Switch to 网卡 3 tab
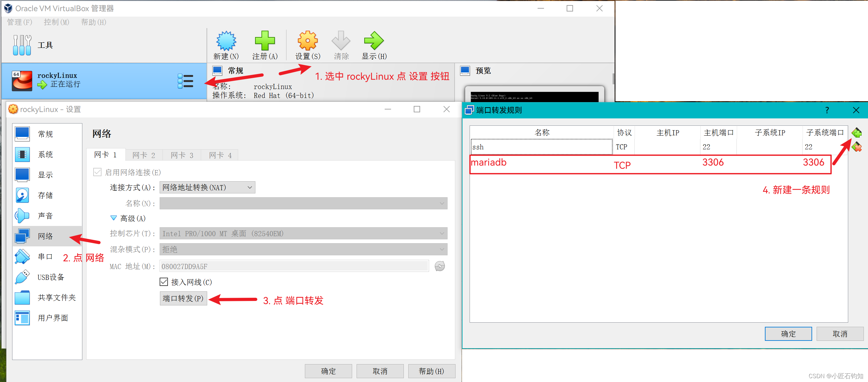 pos(182,155)
